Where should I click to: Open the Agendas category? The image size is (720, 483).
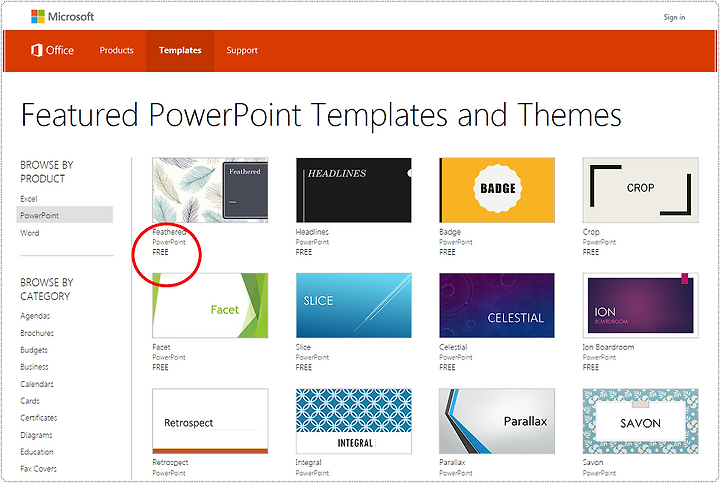click(x=35, y=316)
